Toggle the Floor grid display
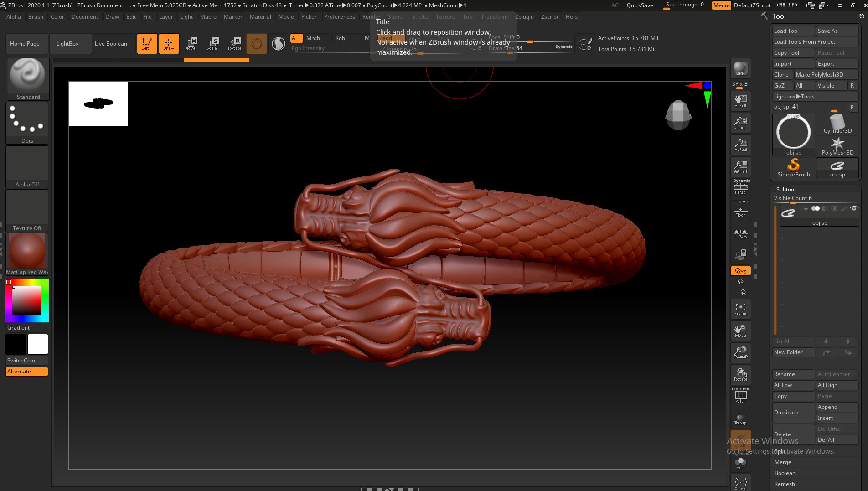Image resolution: width=868 pixels, height=491 pixels. pos(740,211)
